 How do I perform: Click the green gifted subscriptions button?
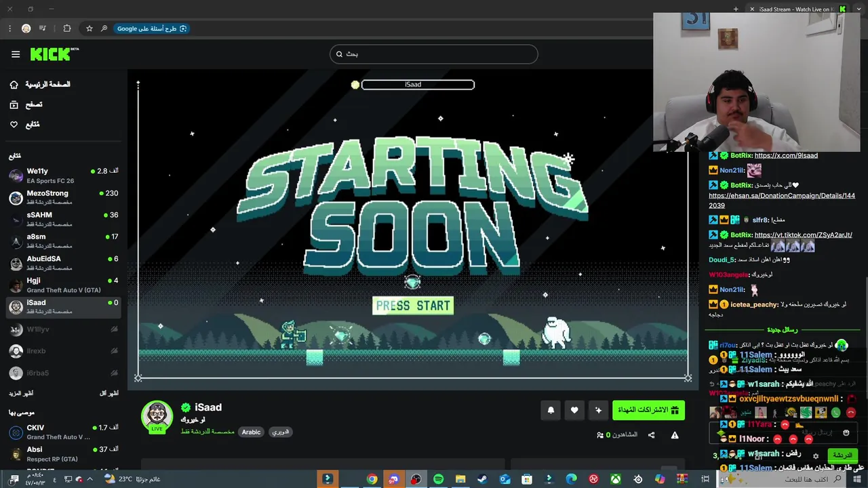coord(648,410)
